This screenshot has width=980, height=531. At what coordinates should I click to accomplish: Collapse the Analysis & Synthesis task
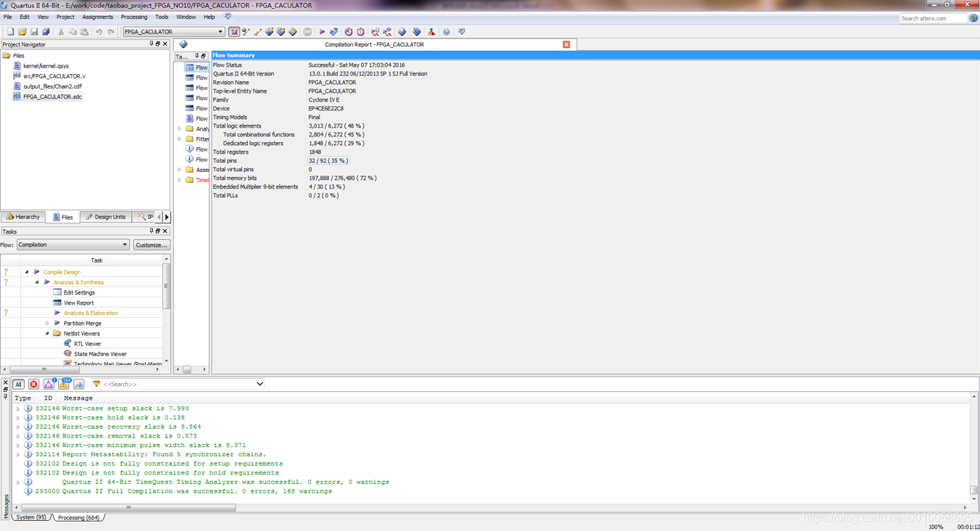(37, 282)
